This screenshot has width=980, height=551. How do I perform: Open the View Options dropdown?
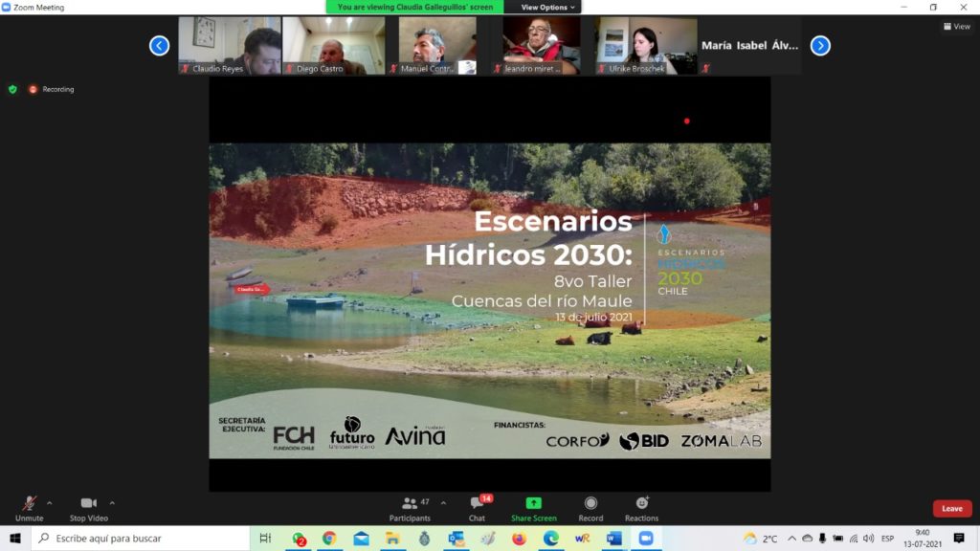pyautogui.click(x=549, y=7)
